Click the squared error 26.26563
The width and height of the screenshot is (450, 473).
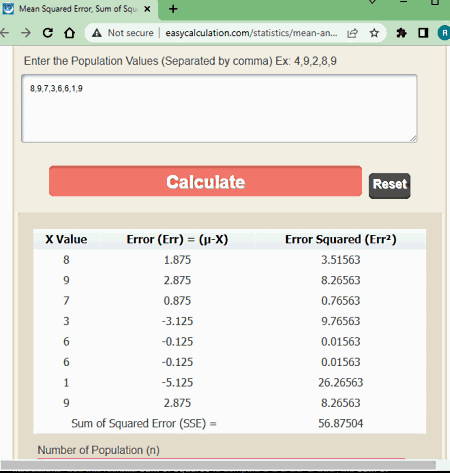(341, 382)
